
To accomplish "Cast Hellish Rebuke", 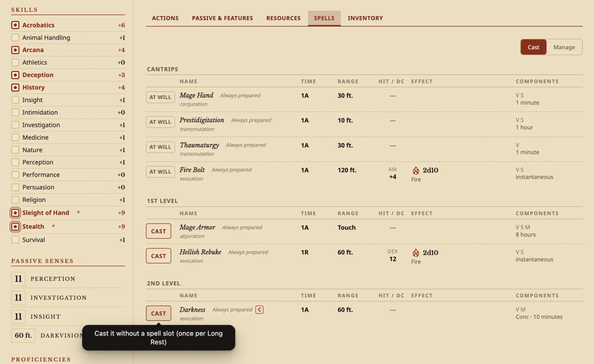I will (x=159, y=256).
